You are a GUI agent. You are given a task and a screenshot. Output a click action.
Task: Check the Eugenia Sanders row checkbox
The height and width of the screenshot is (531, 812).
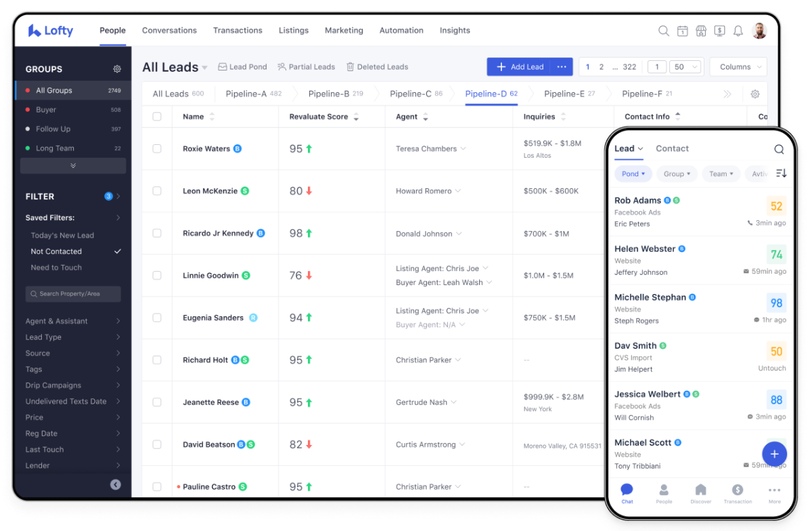click(157, 318)
